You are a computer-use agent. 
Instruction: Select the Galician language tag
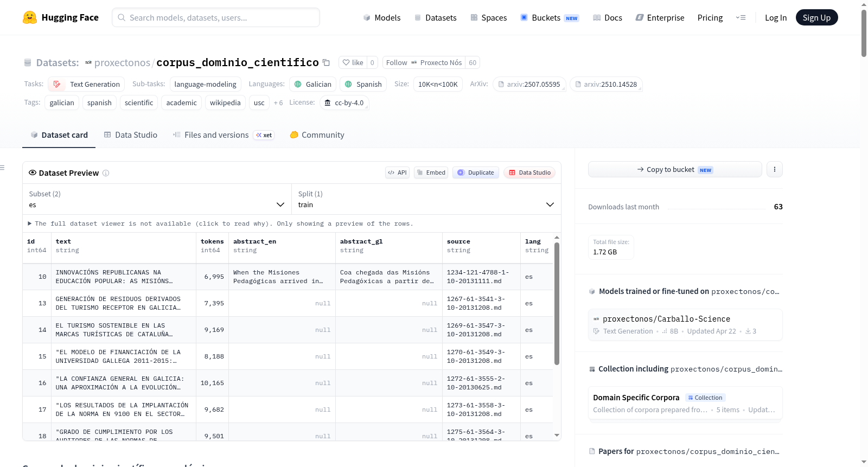click(312, 84)
